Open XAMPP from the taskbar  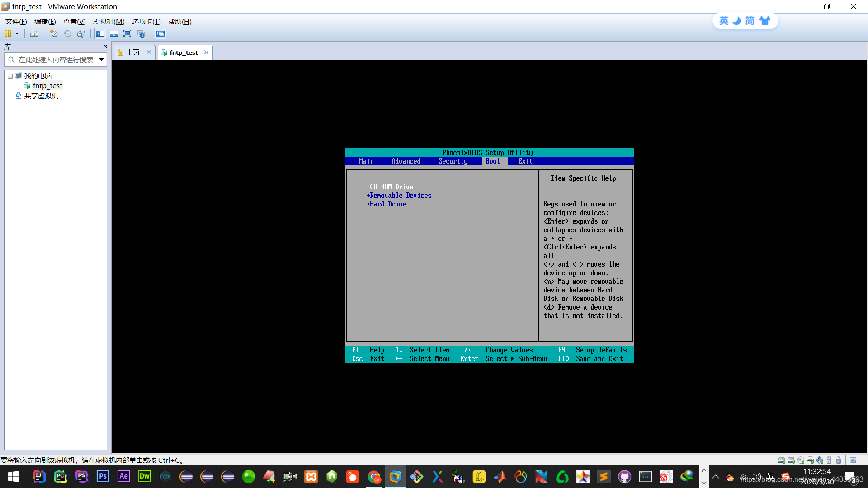[x=311, y=477]
